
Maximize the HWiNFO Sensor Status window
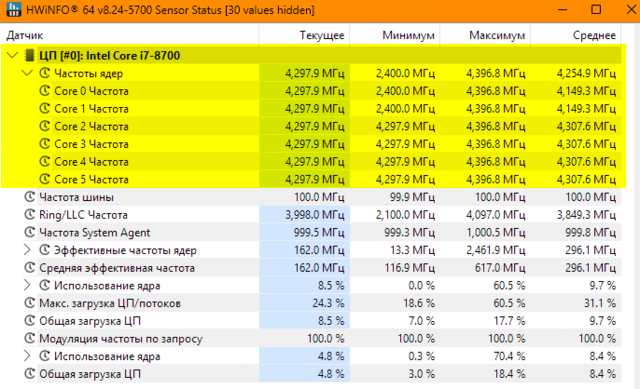(x=596, y=9)
